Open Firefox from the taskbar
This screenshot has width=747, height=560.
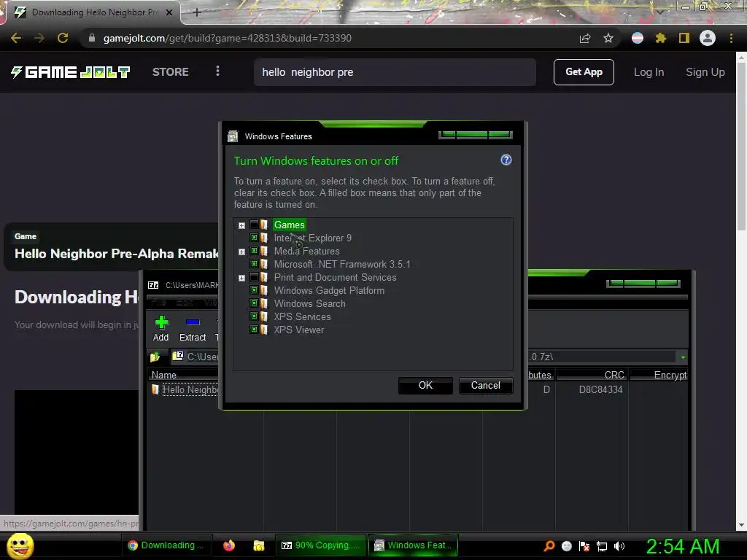coord(229,545)
